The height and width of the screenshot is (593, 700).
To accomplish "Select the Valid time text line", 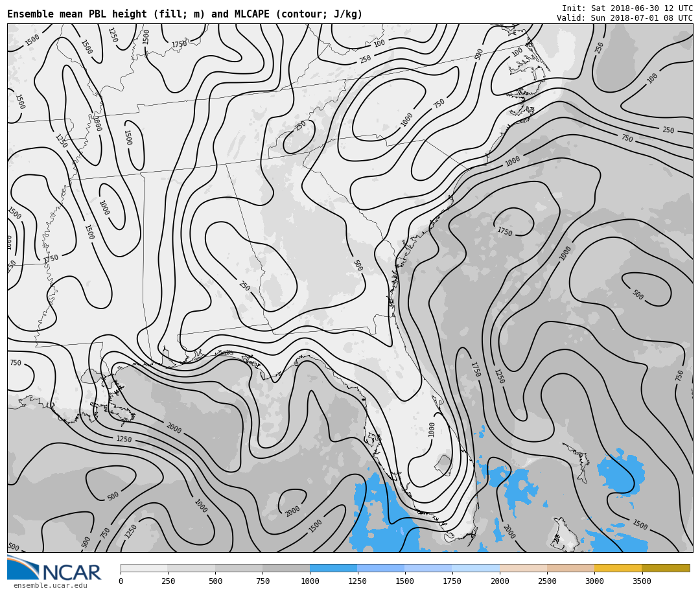I will tap(624, 18).
